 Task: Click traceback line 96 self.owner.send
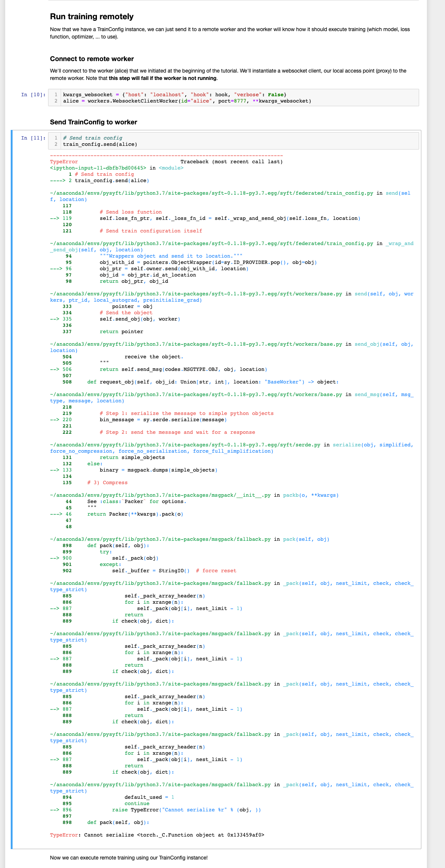149,269
